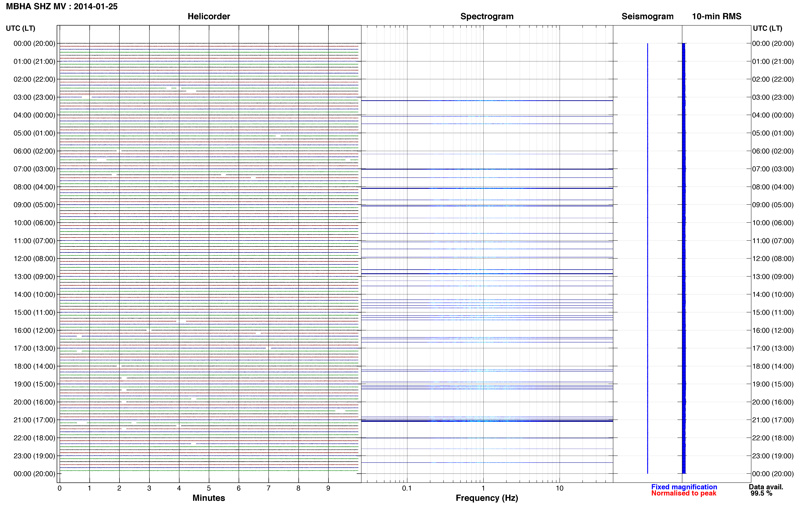
Task: Click left-axis time label '14:00 (10:00)'
Action: (34, 294)
